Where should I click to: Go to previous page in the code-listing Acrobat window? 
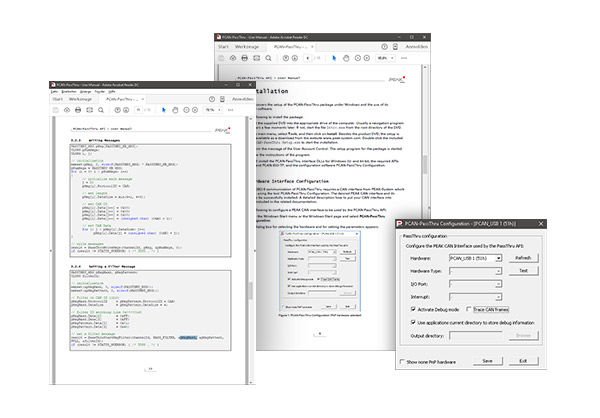click(117, 110)
